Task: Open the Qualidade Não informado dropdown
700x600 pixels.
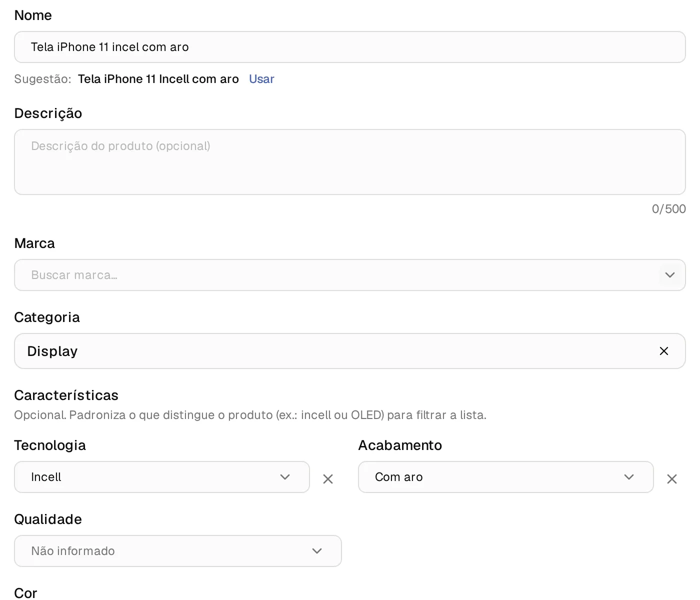Action: tap(178, 551)
